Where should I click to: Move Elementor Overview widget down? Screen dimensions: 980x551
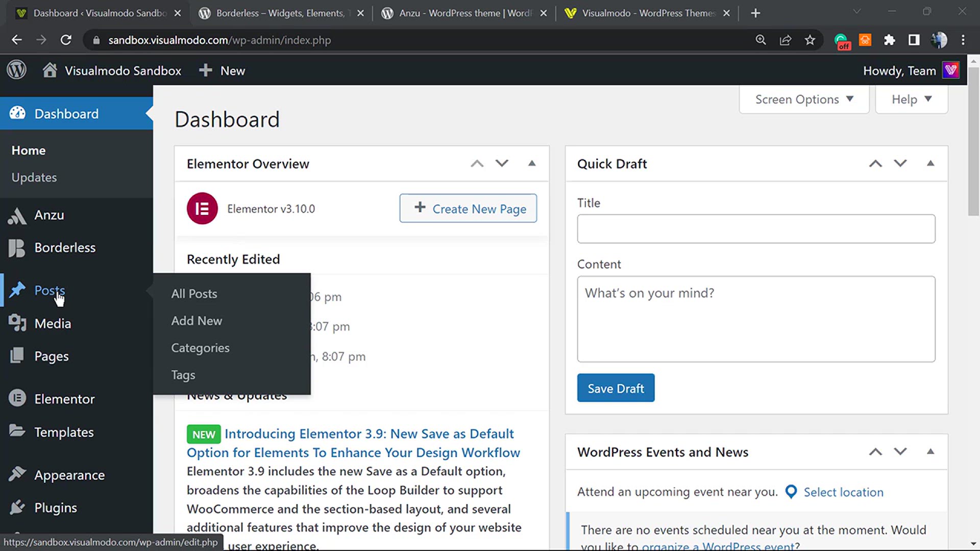point(502,163)
